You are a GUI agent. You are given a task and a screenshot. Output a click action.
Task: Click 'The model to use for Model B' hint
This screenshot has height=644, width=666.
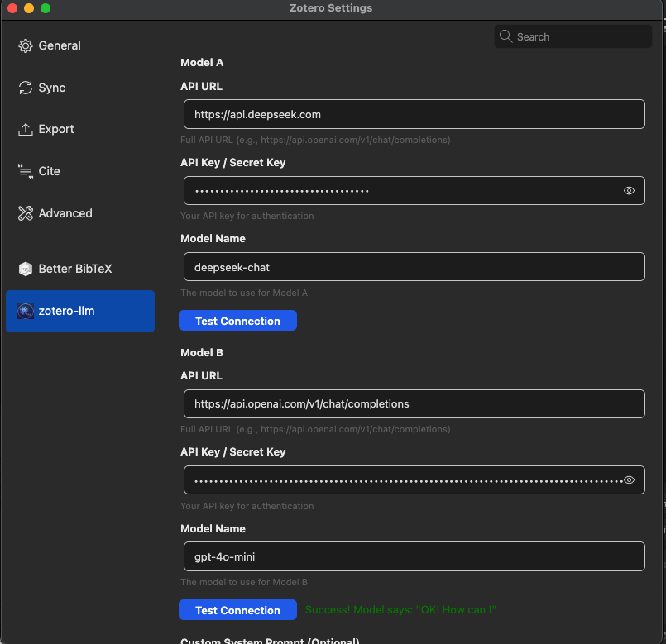[244, 582]
